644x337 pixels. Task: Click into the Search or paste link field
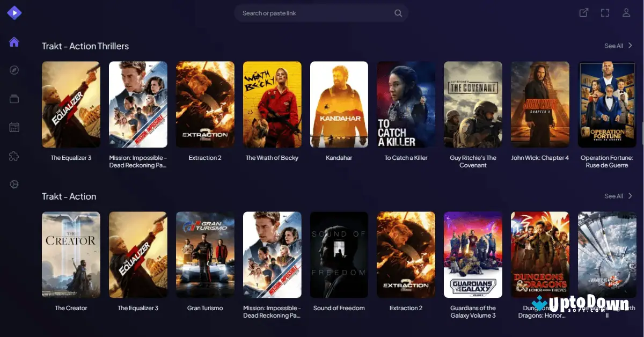point(314,13)
